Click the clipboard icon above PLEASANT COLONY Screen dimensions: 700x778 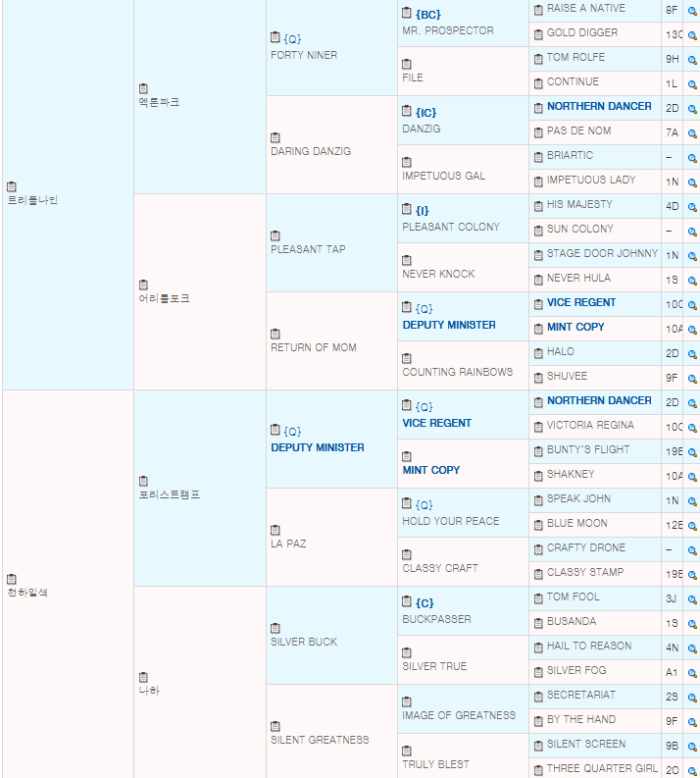point(407,208)
